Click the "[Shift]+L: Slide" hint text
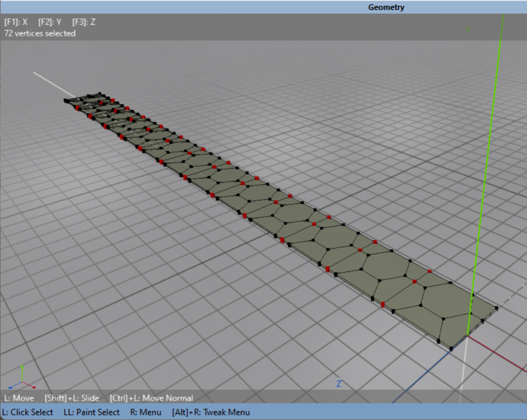This screenshot has width=527, height=420. click(72, 398)
